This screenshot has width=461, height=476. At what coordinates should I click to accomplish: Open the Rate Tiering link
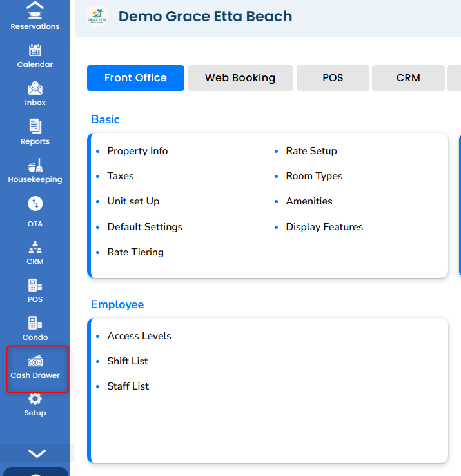135,252
